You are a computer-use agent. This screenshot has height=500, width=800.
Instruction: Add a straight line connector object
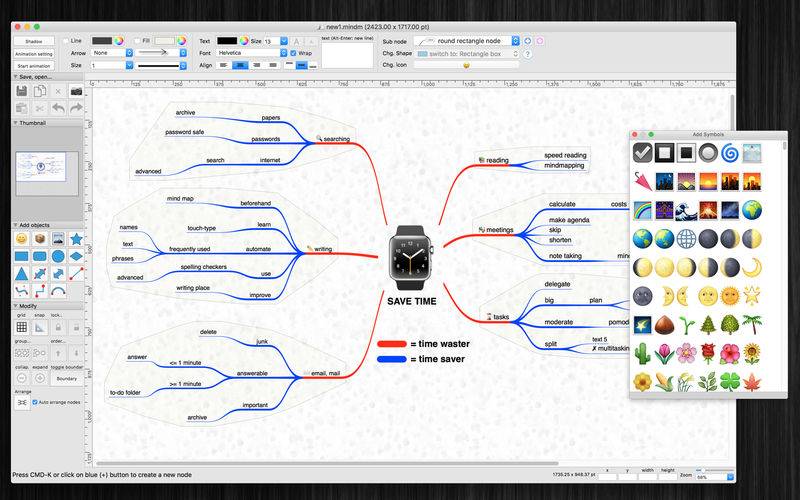pos(76,274)
